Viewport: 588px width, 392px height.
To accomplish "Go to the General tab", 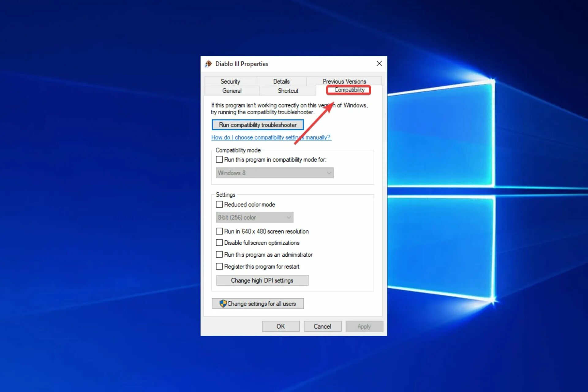I will pos(232,91).
